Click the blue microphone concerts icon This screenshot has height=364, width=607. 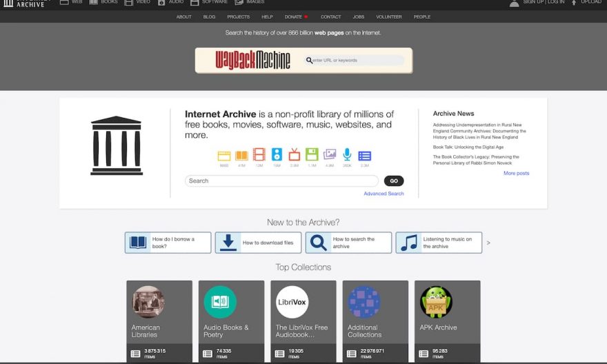(347, 155)
